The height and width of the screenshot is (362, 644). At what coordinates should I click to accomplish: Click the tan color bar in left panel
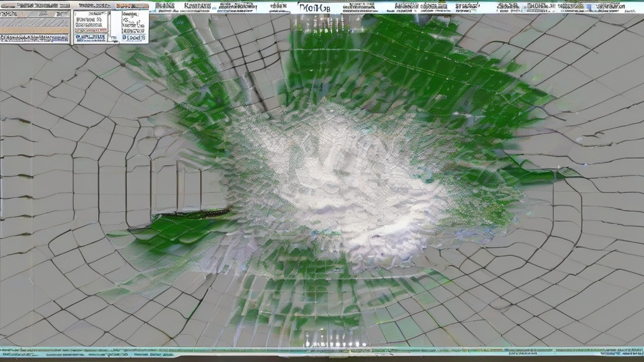point(35,30)
